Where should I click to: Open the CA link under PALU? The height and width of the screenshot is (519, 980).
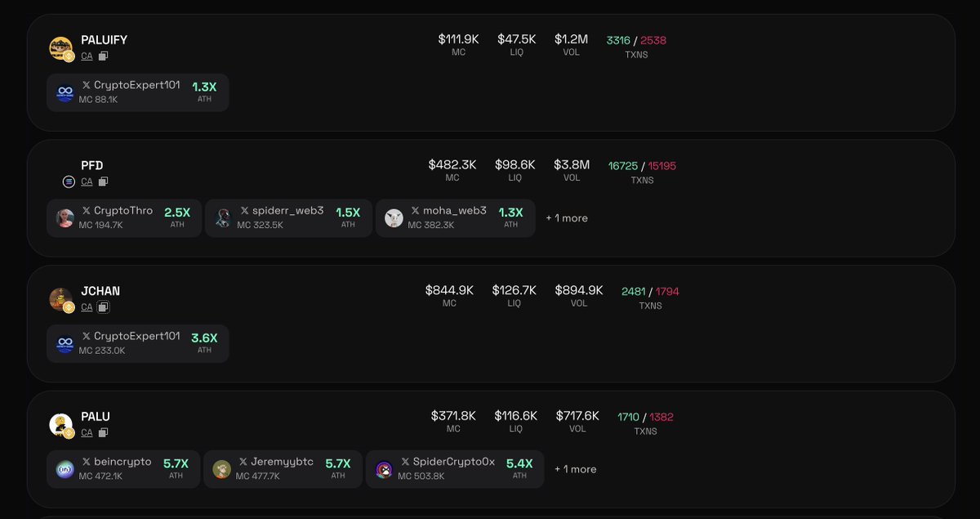point(87,433)
